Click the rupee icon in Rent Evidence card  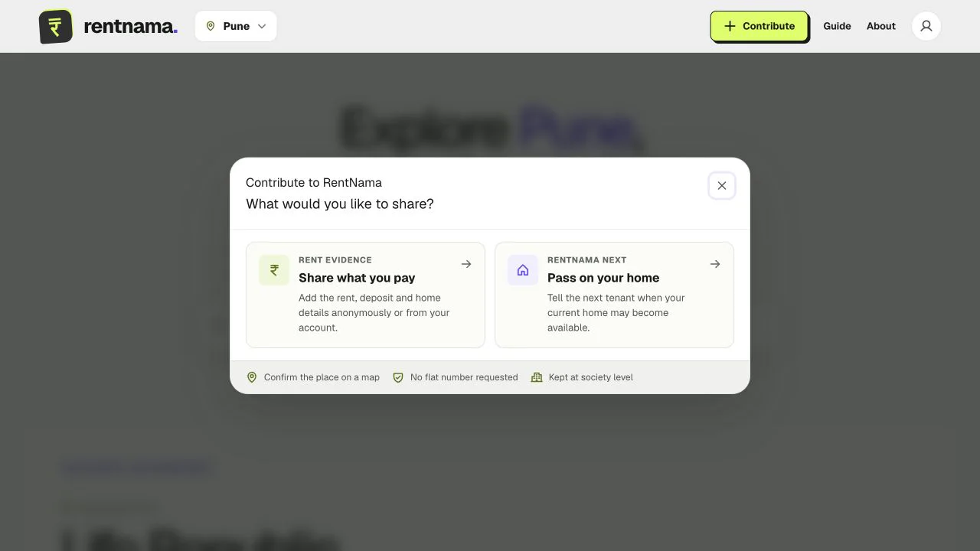point(274,270)
